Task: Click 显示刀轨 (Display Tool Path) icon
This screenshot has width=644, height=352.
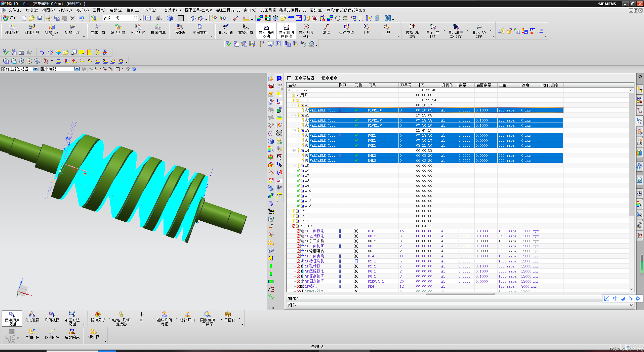Action: coord(226,29)
